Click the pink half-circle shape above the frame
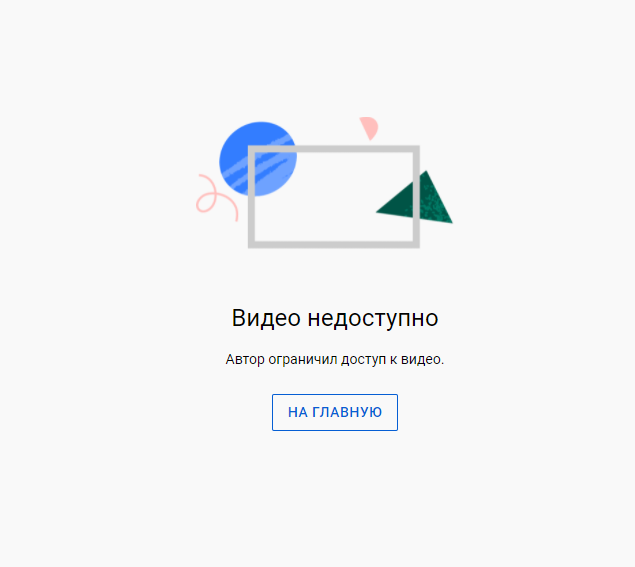This screenshot has width=635, height=567. click(x=369, y=128)
